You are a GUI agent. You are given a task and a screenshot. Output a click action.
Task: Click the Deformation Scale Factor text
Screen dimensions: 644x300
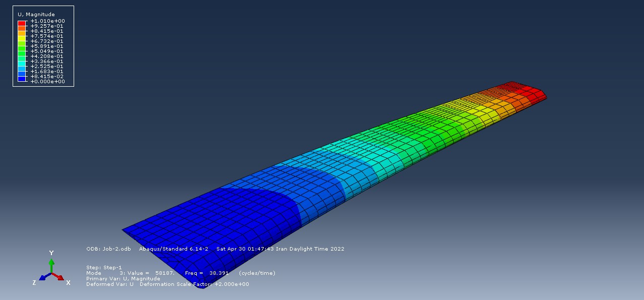(x=194, y=284)
